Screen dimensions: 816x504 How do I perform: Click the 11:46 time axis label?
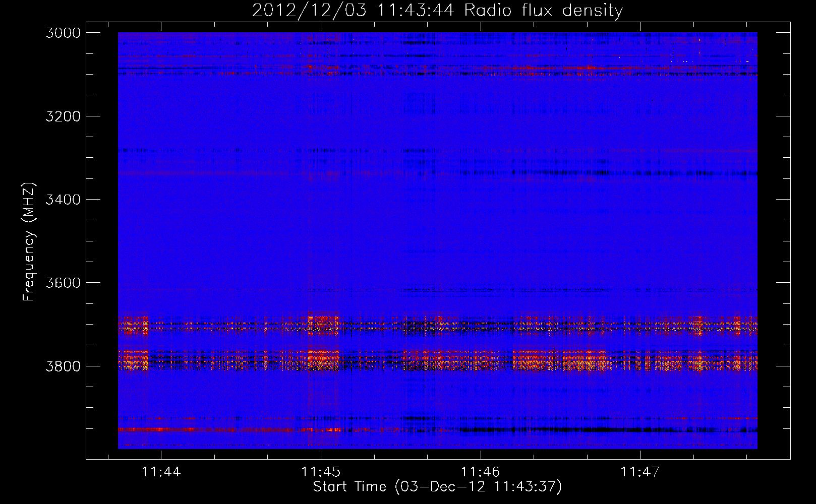(480, 472)
